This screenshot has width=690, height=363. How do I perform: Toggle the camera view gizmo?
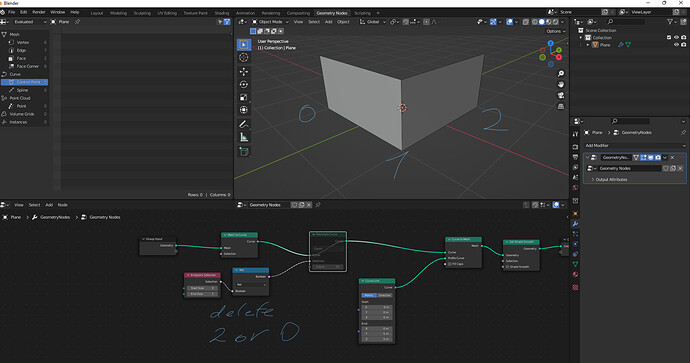[561, 95]
